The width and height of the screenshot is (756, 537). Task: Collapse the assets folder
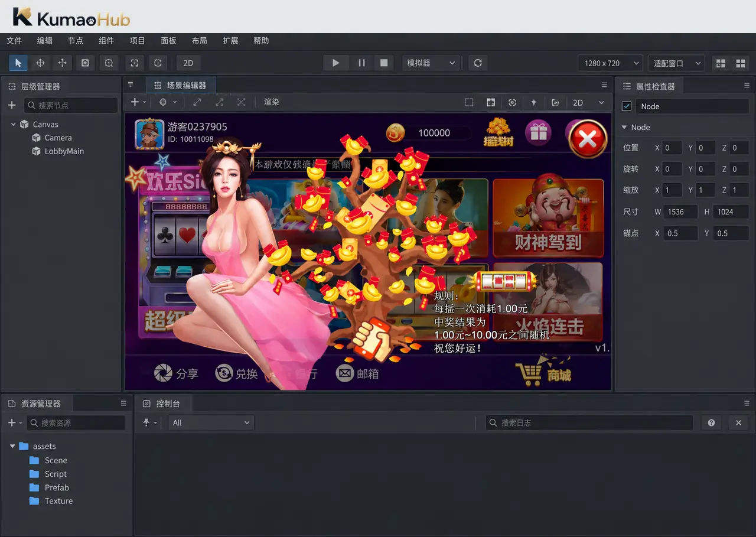point(12,447)
